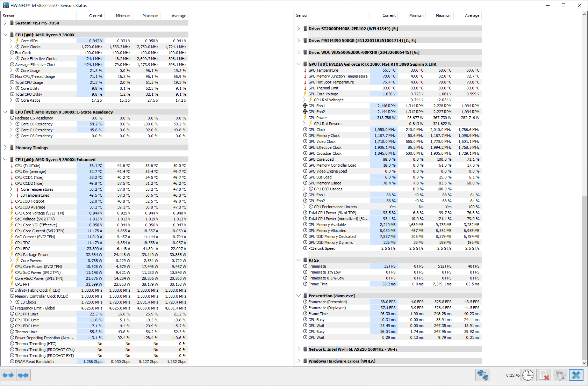The image size is (588, 386).
Task: Collapse the C-State Residency section
Action: tap(5, 112)
